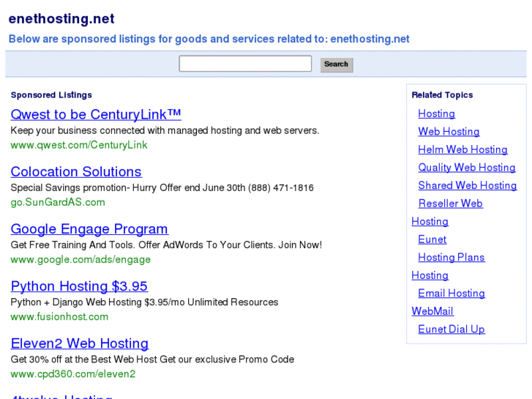532x399 pixels.
Task: Visit the Google Engage Program listing
Action: click(89, 229)
